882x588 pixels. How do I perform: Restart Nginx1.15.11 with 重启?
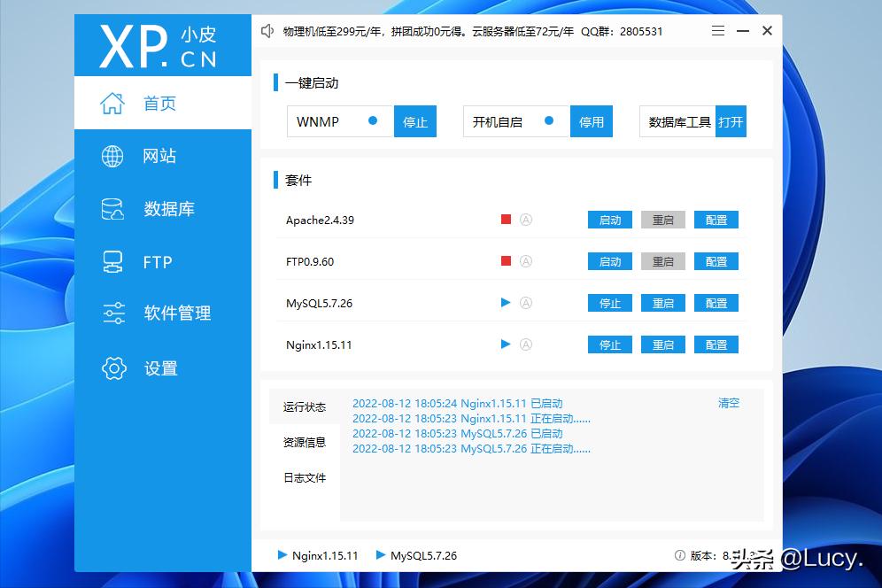click(663, 345)
